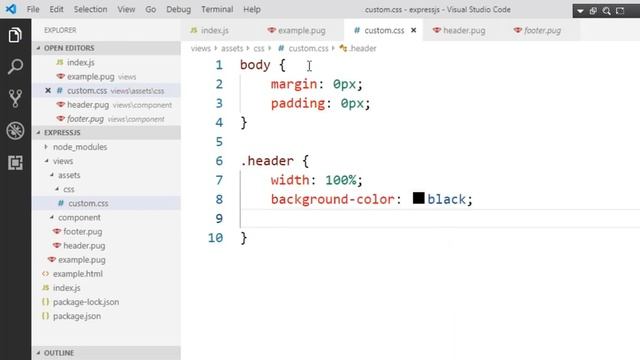Image resolution: width=640 pixels, height=360 pixels.
Task: Open the Edit menu
Action: coord(56,9)
